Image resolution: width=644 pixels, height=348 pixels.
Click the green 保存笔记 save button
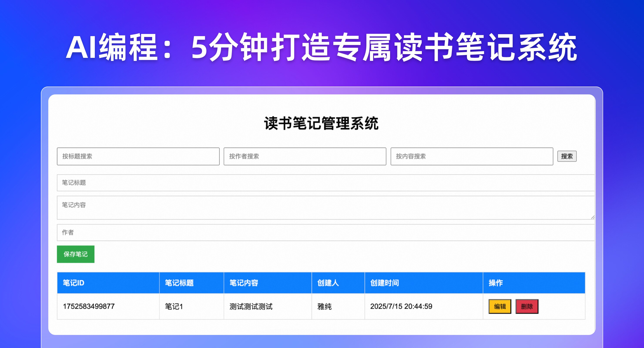coord(75,254)
